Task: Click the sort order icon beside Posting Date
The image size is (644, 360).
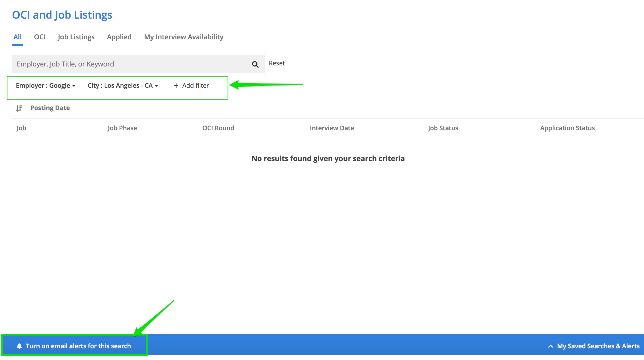Action: point(19,108)
